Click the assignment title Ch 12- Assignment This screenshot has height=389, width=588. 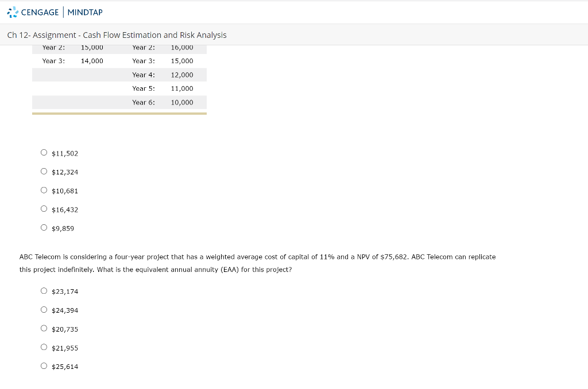(x=117, y=35)
